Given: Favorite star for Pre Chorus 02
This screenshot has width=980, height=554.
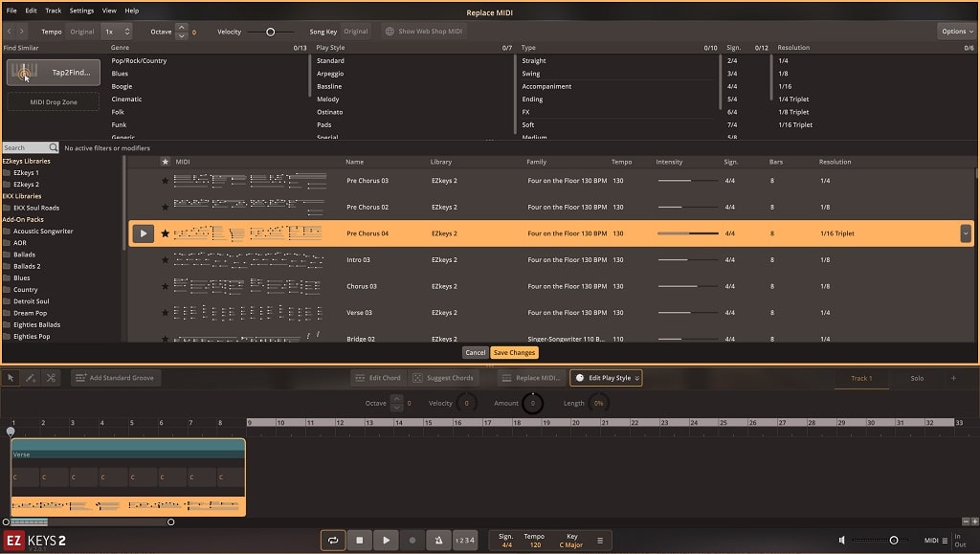Looking at the screenshot, I should [x=165, y=207].
